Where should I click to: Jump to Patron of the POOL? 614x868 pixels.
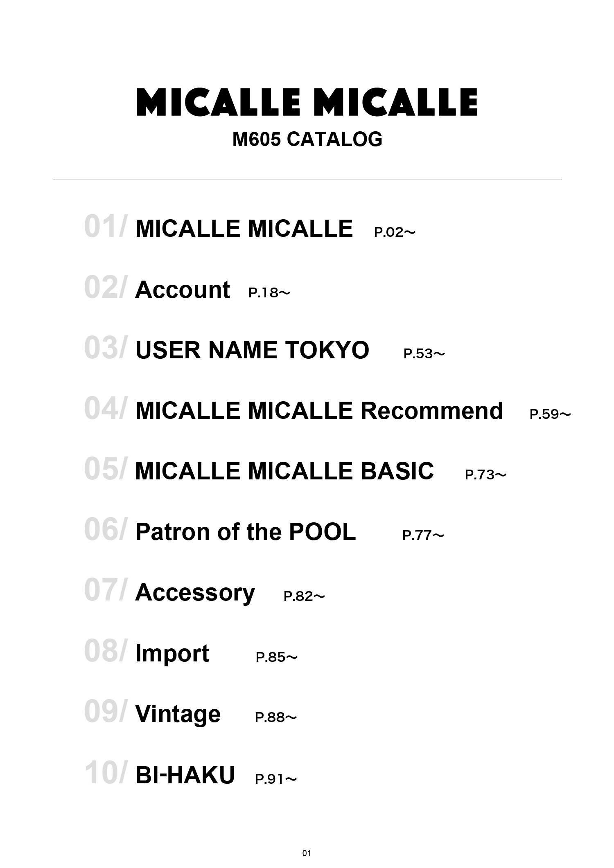pyautogui.click(x=245, y=532)
